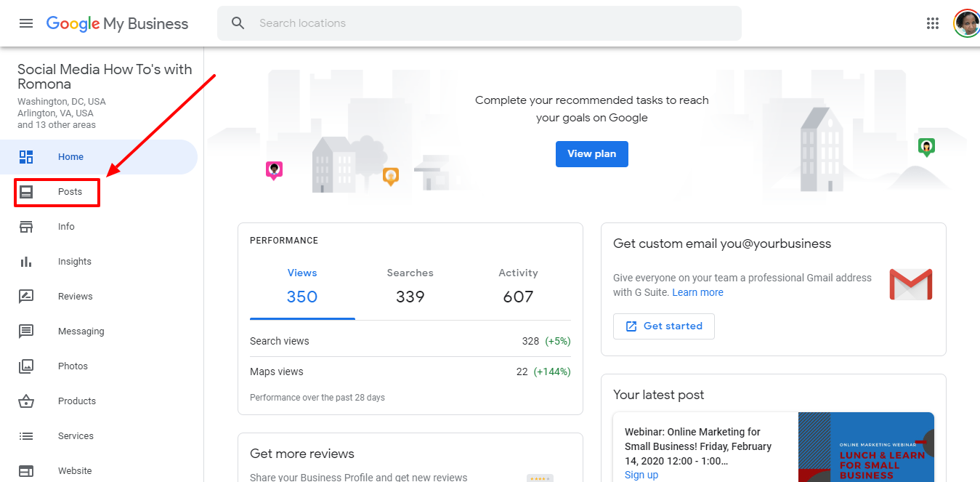The image size is (980, 482).
Task: Click the 'Complete your recommended tasks' banner text
Action: pyautogui.click(x=592, y=109)
